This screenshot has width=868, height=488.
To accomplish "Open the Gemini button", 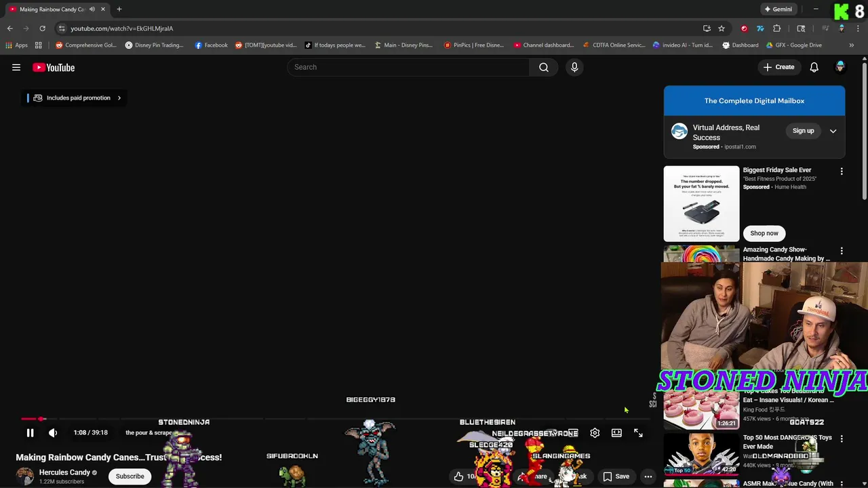I will 778,9.
